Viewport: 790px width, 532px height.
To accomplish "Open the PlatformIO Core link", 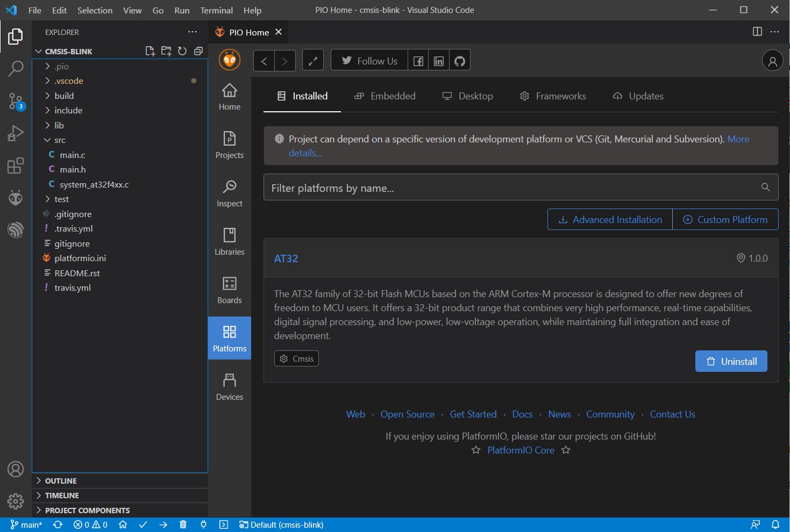I will point(521,450).
